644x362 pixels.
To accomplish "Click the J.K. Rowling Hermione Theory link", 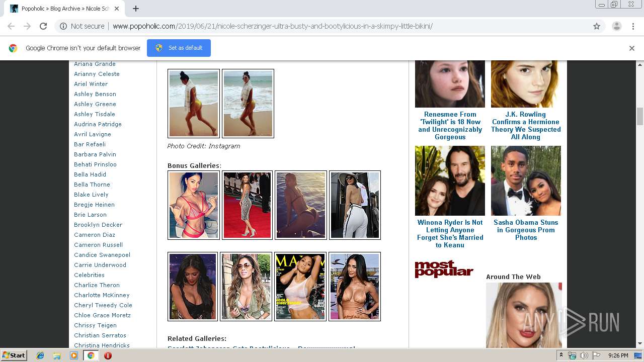I will pos(526,126).
